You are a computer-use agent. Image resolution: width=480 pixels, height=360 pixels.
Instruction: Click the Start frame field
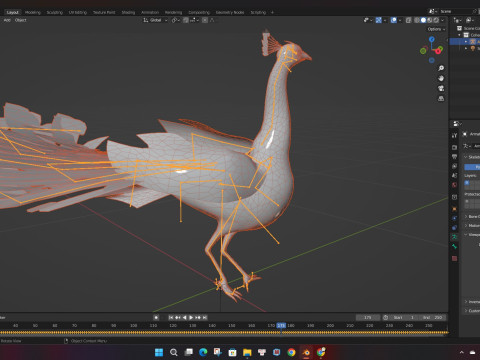403,318
